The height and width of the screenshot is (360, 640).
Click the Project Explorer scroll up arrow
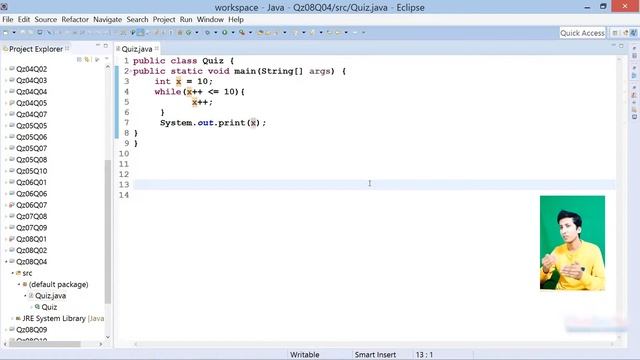108,67
